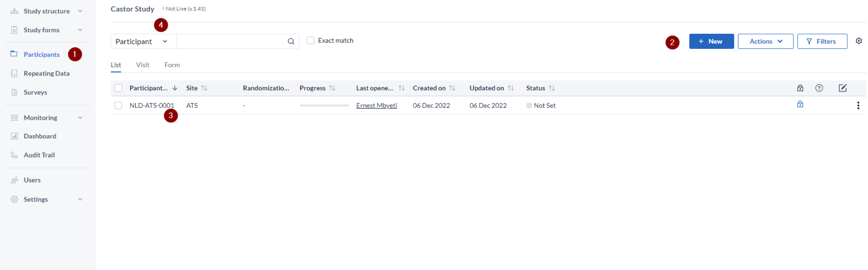Click the progress bar for NLD-ATS-0001
The image size is (868, 270).
pyautogui.click(x=324, y=106)
